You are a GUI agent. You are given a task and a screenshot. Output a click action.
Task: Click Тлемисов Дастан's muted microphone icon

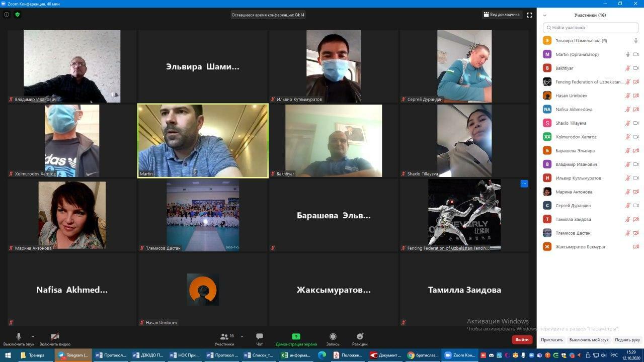pos(628,233)
